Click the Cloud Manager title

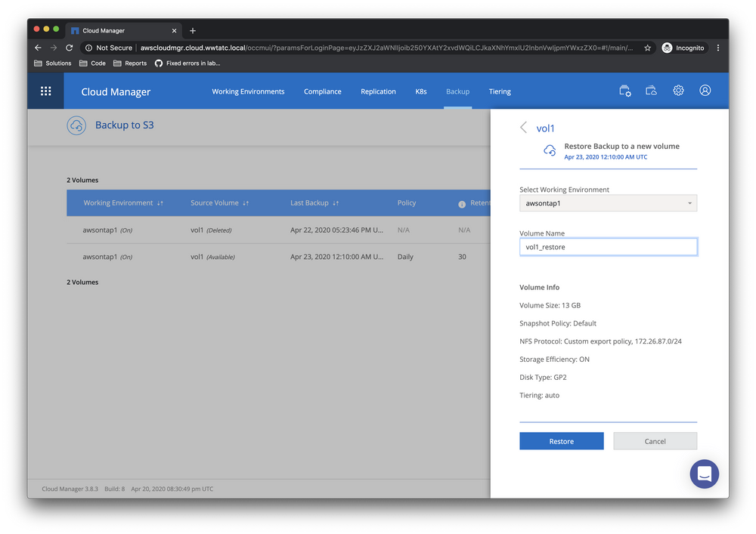point(116,91)
